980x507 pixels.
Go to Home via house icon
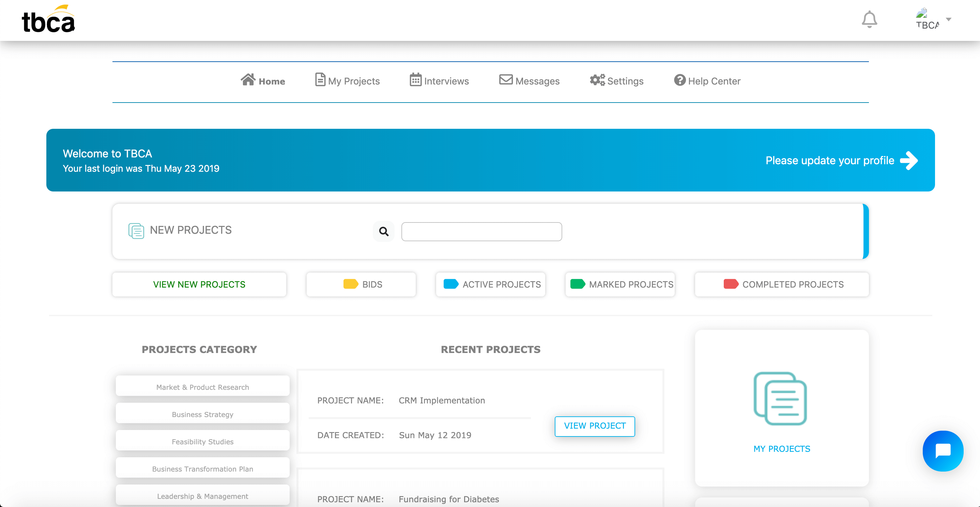[248, 80]
